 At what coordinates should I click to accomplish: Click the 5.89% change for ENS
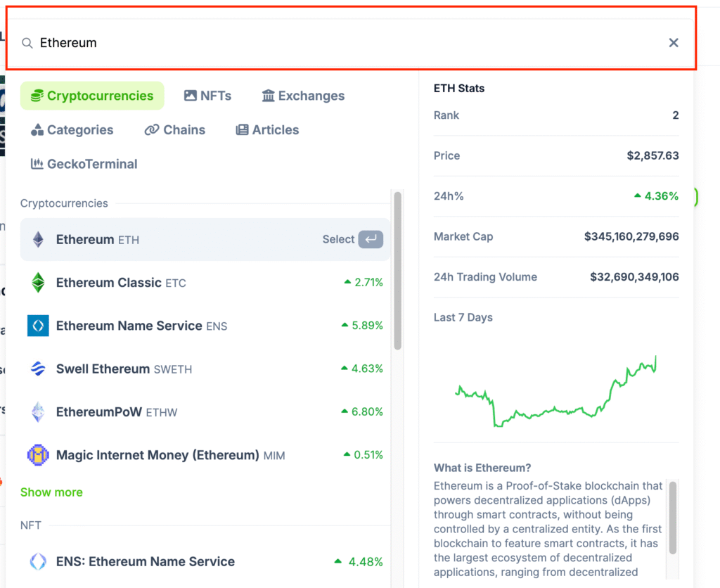coord(362,325)
